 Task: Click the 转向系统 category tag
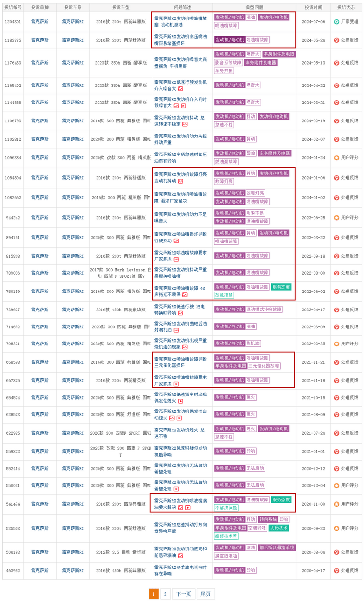coord(267,520)
